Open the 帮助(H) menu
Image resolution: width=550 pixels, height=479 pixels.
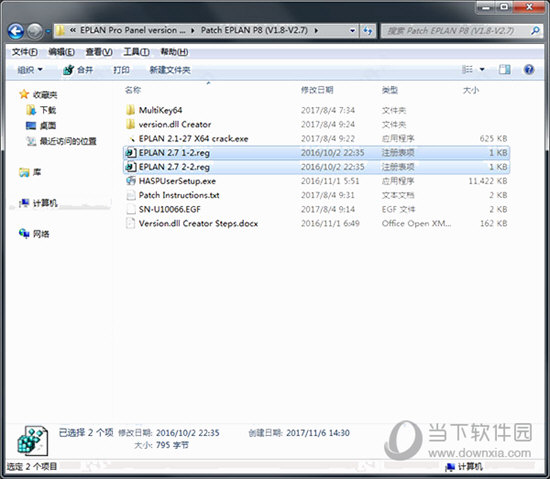tap(174, 52)
